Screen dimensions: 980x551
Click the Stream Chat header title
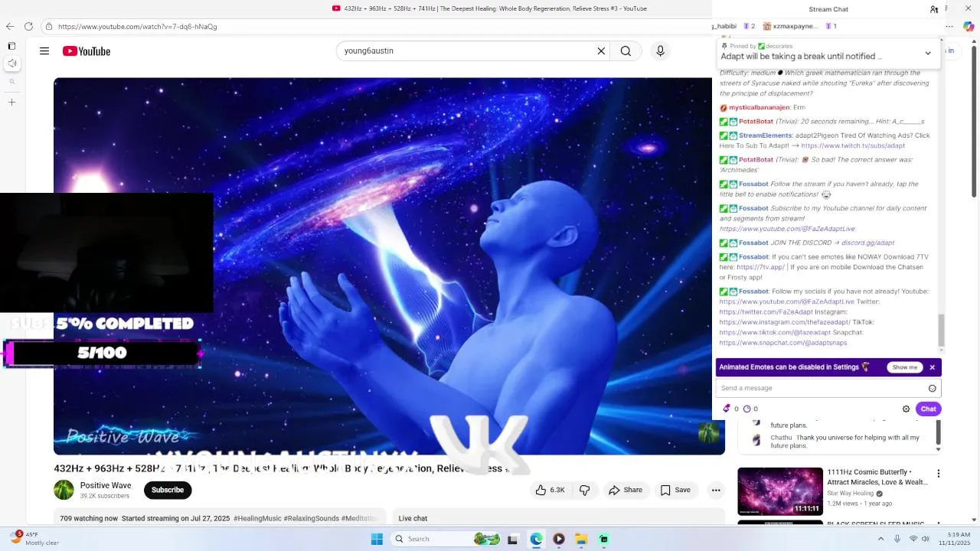[828, 9]
